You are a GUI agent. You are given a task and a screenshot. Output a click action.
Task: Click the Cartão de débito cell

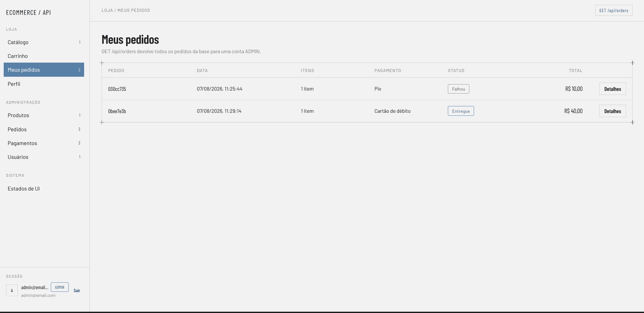point(392,111)
